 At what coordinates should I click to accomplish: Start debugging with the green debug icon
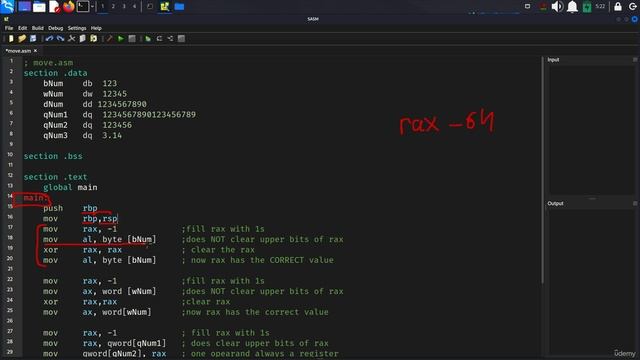point(148,38)
